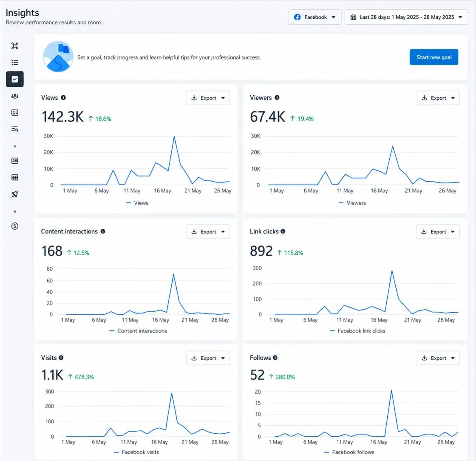
Task: Open Export dropdown for Content interactions
Action: click(x=208, y=231)
